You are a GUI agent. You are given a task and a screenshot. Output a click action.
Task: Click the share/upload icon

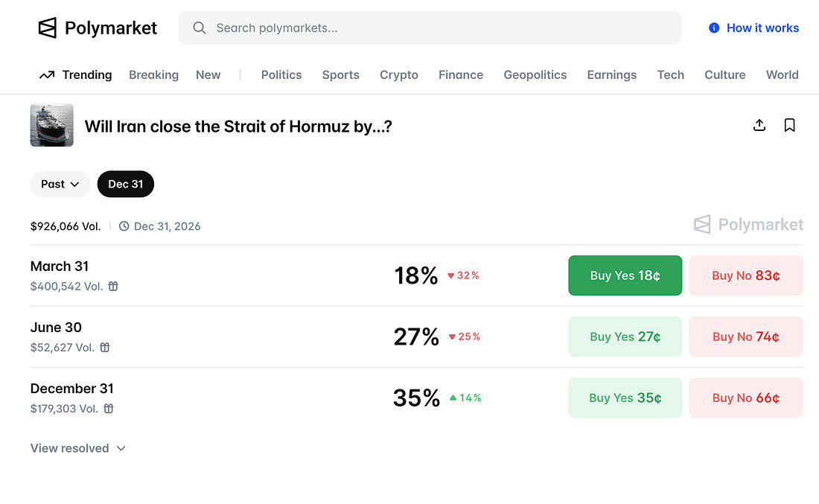click(759, 125)
